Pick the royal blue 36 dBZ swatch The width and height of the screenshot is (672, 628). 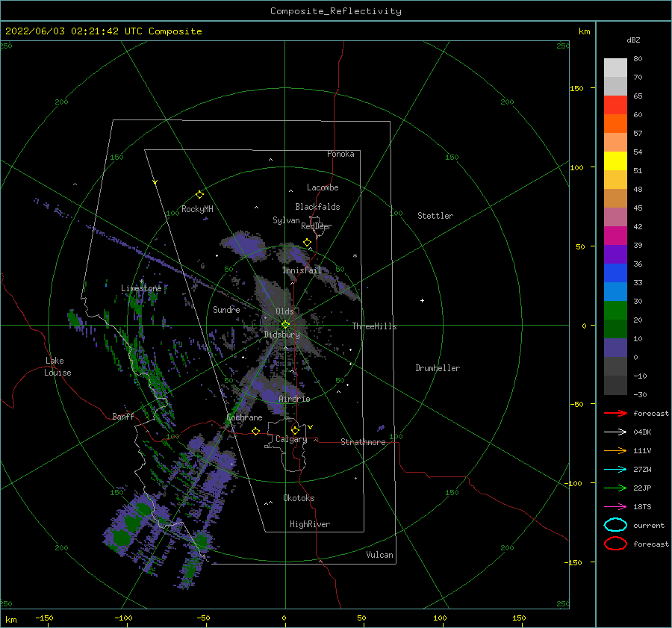tap(615, 273)
